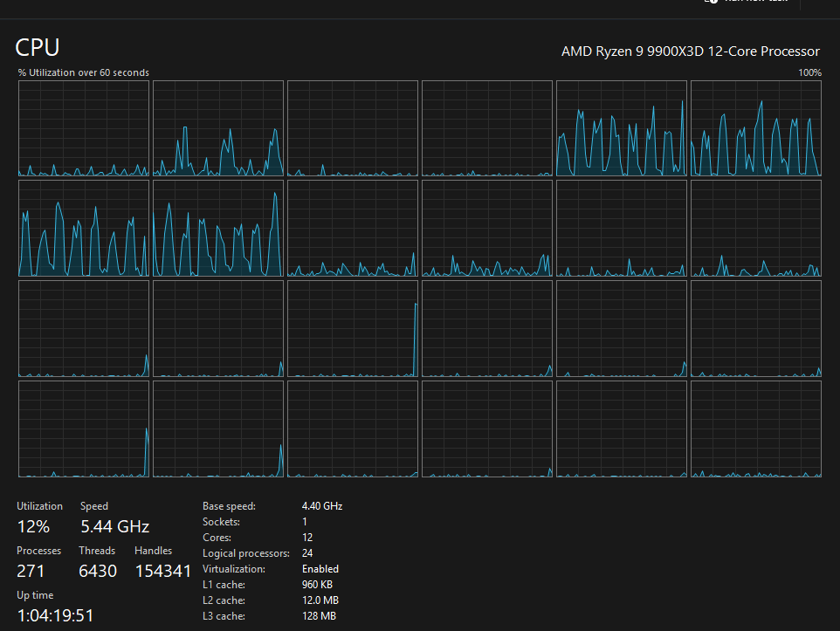Select the last graph in the bottom row

coord(756,429)
